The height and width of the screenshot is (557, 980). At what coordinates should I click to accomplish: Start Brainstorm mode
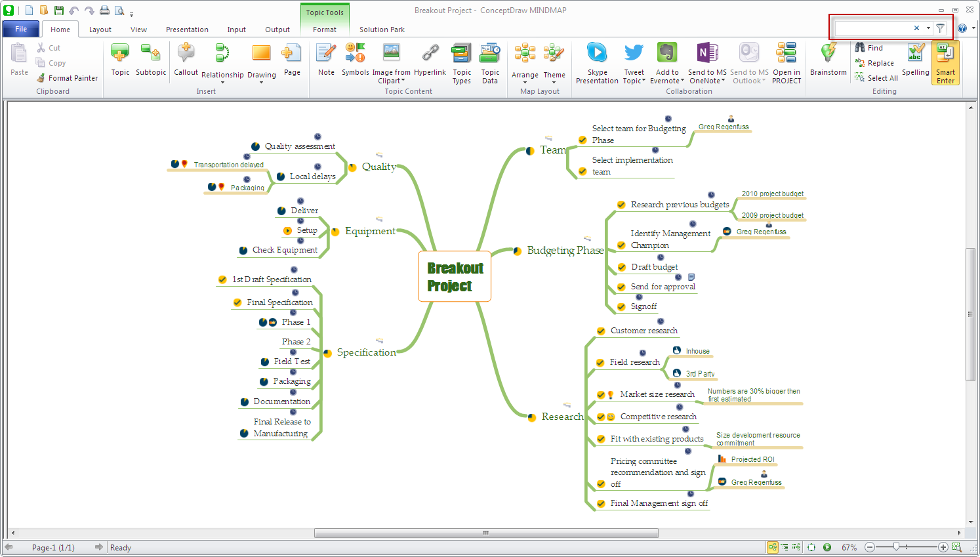[x=828, y=62]
